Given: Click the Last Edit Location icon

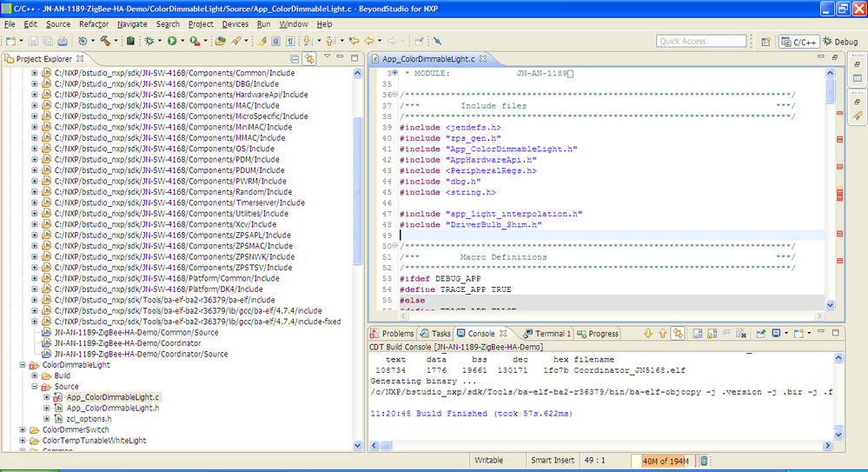Looking at the screenshot, I should coord(354,41).
